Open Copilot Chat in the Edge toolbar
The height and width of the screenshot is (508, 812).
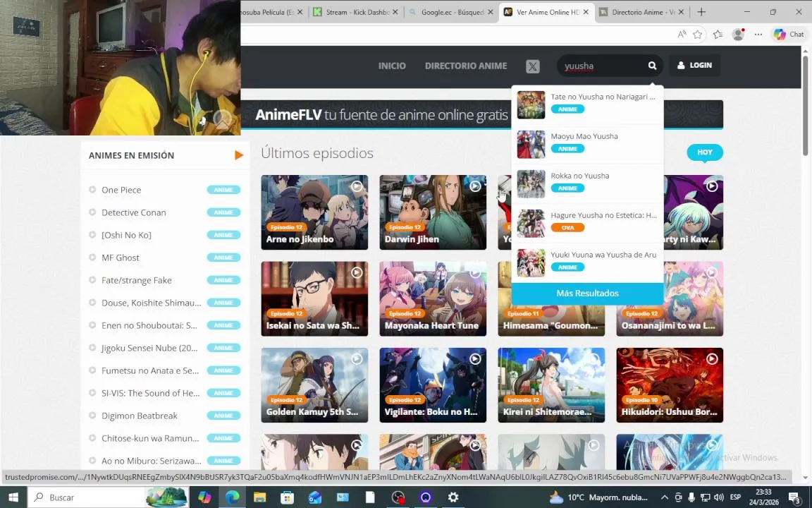(x=789, y=34)
